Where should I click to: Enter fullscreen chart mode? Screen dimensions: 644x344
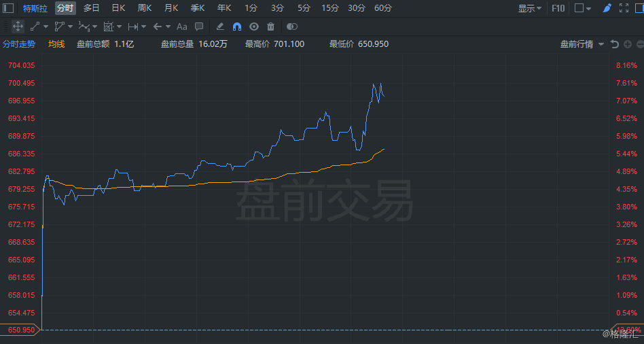pyautogui.click(x=624, y=7)
